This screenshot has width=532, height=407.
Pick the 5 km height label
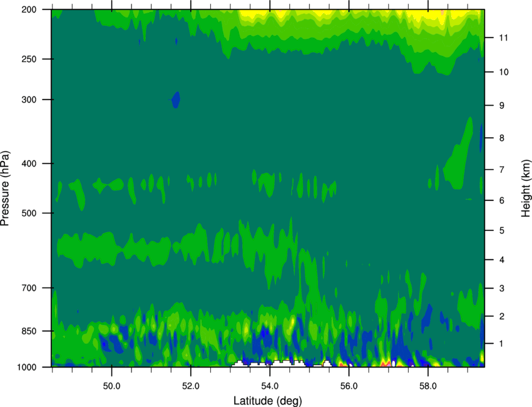tap(502, 231)
